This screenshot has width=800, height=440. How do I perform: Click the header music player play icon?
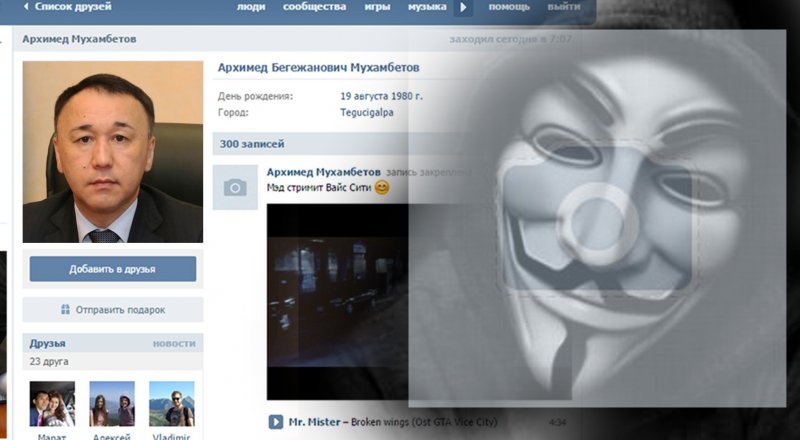pyautogui.click(x=463, y=8)
